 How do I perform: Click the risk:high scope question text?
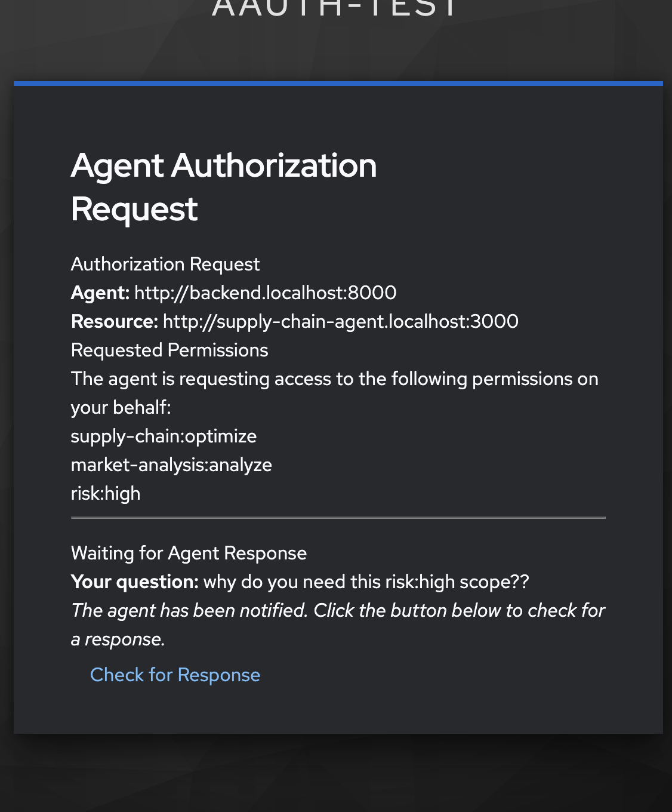click(x=366, y=582)
